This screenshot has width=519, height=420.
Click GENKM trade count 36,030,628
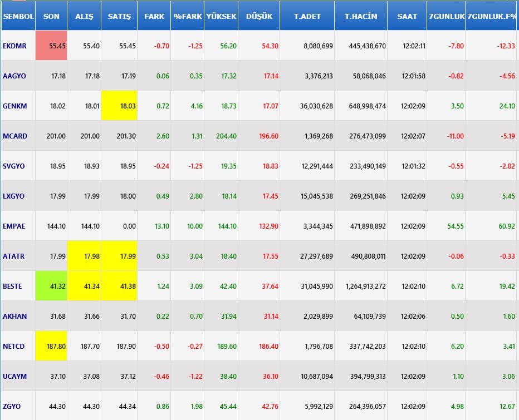tap(316, 106)
